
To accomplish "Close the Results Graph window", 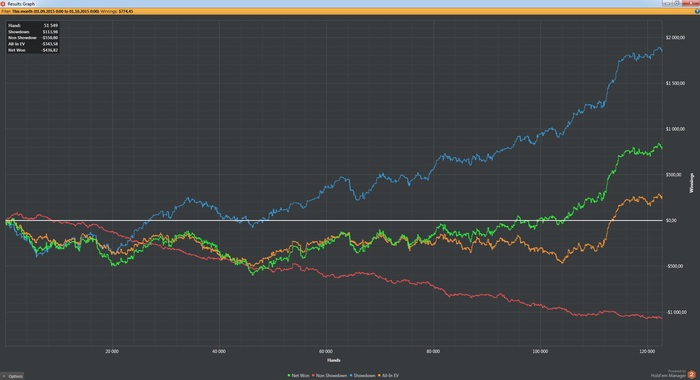I will click(x=691, y=3).
